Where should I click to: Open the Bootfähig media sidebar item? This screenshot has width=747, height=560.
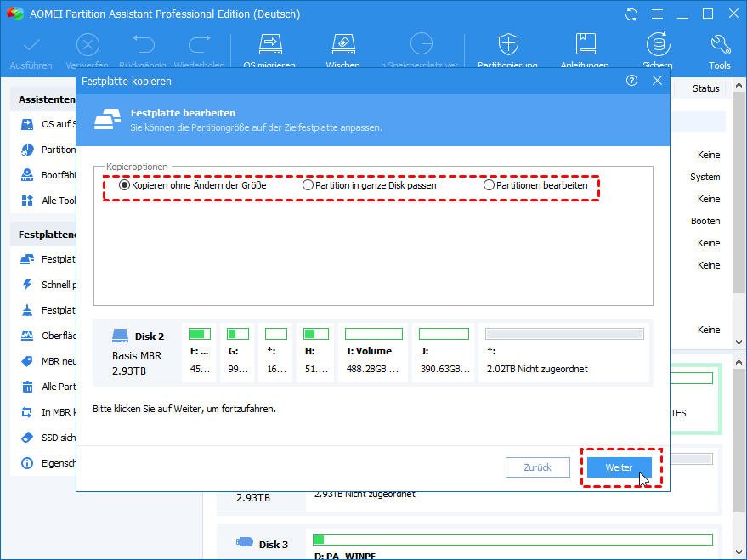pyautogui.click(x=48, y=175)
